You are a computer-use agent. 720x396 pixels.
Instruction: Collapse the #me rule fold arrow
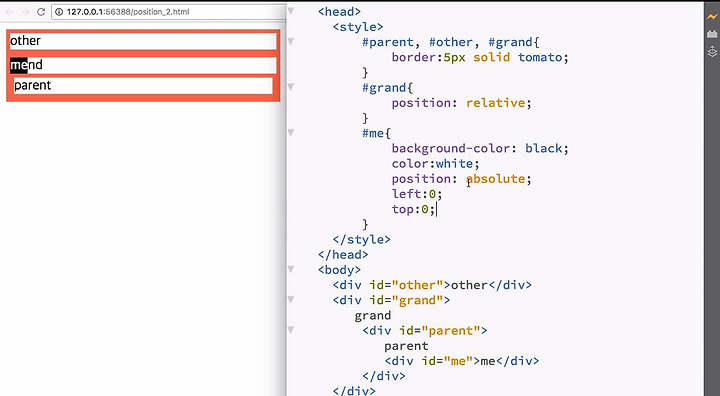(291, 132)
